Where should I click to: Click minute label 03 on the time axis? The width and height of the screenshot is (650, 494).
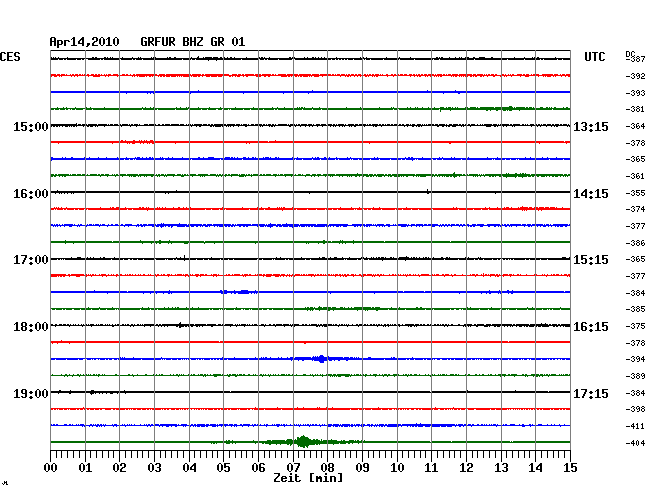[x=155, y=468]
